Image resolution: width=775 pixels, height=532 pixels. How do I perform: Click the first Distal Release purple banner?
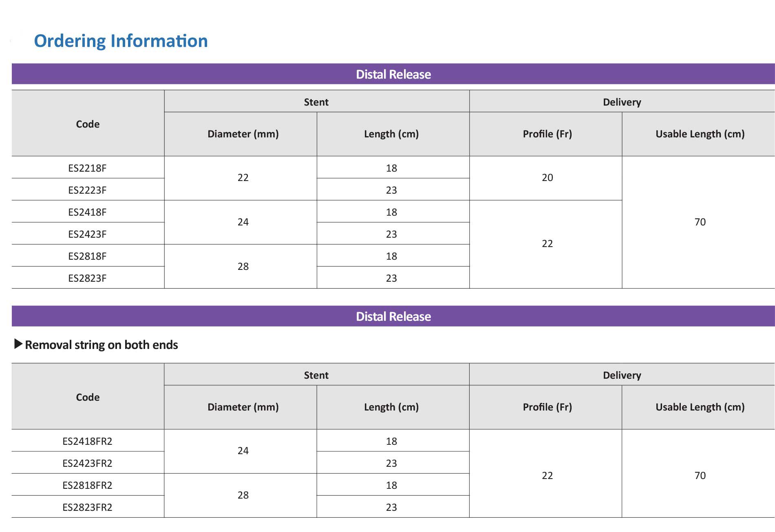[x=393, y=74]
